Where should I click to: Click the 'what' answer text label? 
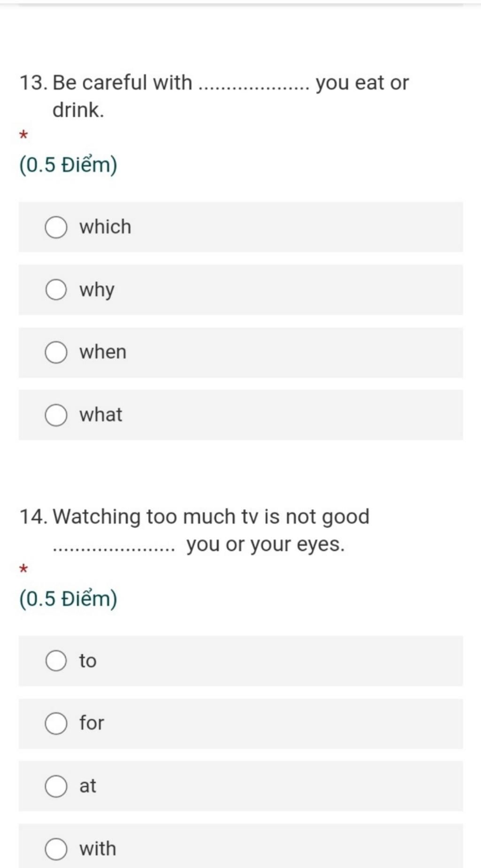coord(101,415)
